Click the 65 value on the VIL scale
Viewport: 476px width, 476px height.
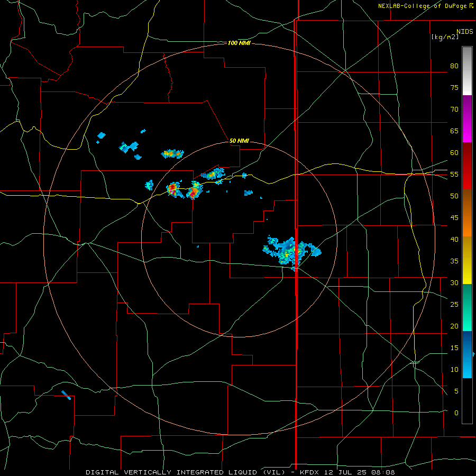pyautogui.click(x=454, y=131)
